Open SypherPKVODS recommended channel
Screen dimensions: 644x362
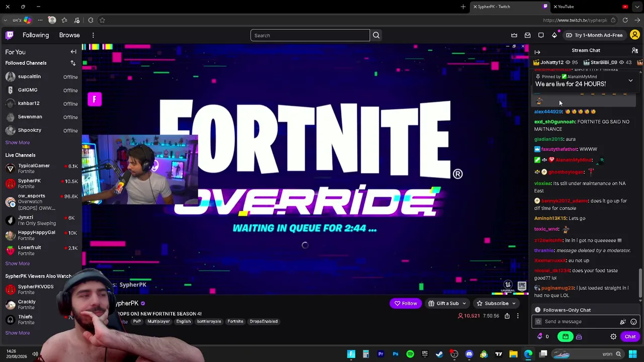41,290
